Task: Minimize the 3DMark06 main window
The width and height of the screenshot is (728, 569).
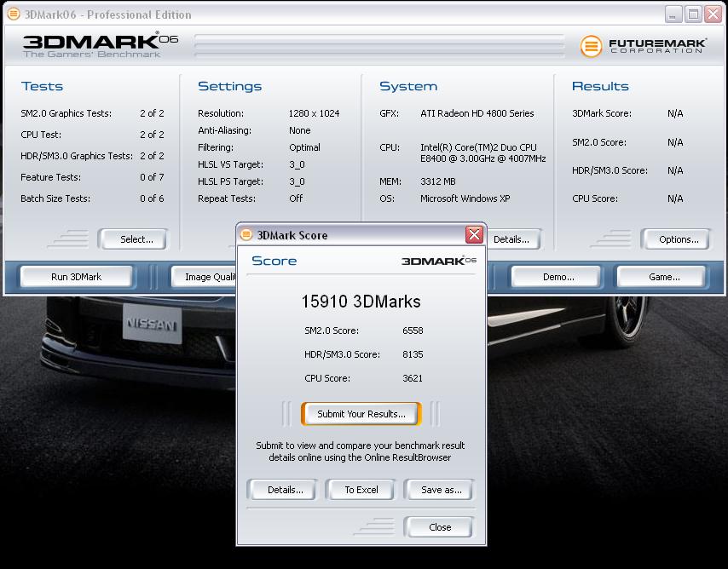Action: 673,14
